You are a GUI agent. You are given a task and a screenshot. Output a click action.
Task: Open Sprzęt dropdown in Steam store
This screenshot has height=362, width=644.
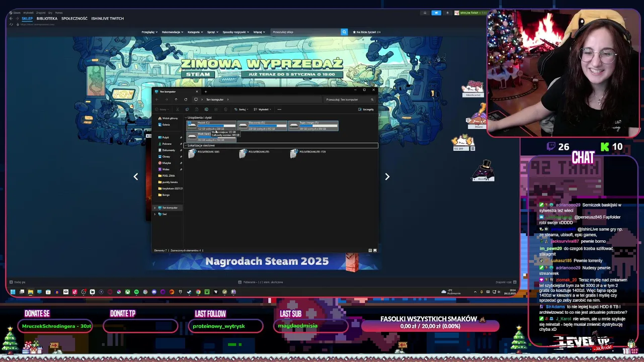click(212, 32)
